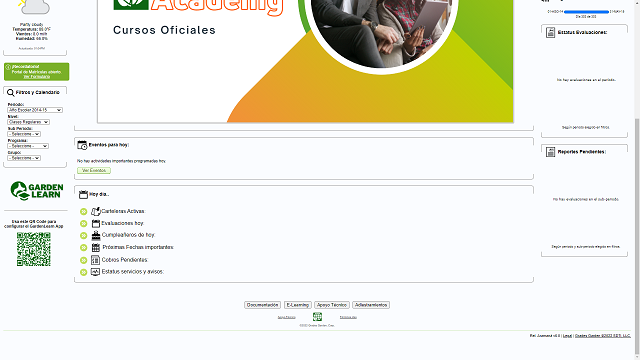Click the Estatus servicios monitor icon

point(95,272)
